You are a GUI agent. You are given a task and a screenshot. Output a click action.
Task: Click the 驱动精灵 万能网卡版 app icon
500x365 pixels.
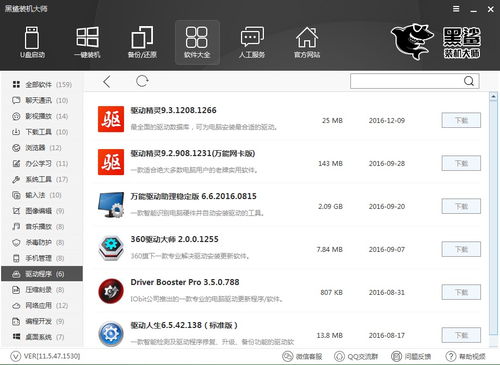click(x=111, y=162)
